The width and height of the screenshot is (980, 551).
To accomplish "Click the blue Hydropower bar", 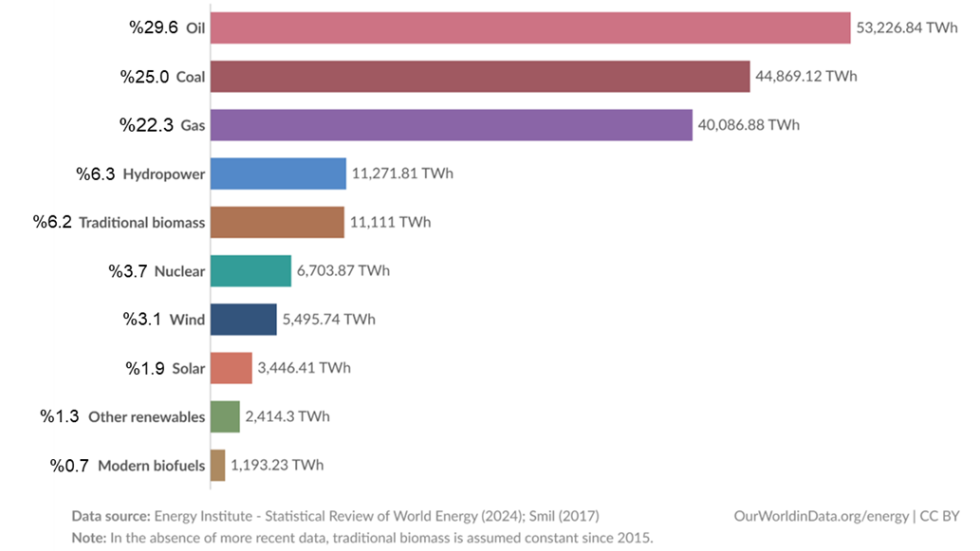I will coord(278,174).
